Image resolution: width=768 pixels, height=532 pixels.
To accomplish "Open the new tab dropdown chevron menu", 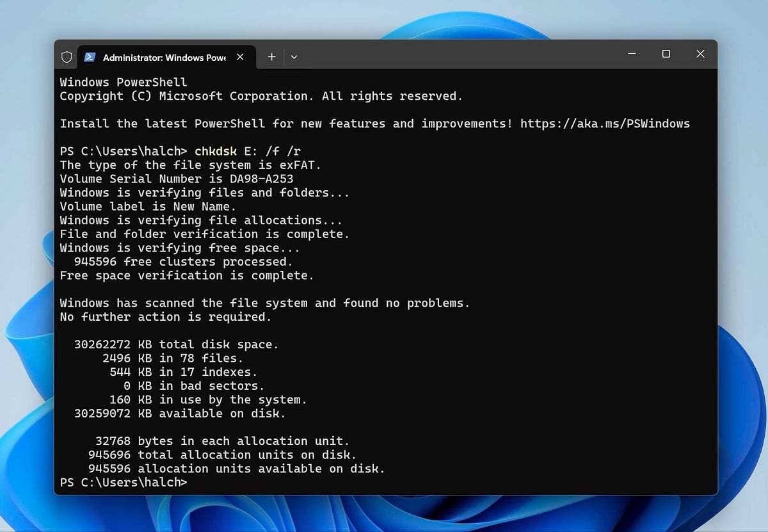I will pyautogui.click(x=294, y=57).
